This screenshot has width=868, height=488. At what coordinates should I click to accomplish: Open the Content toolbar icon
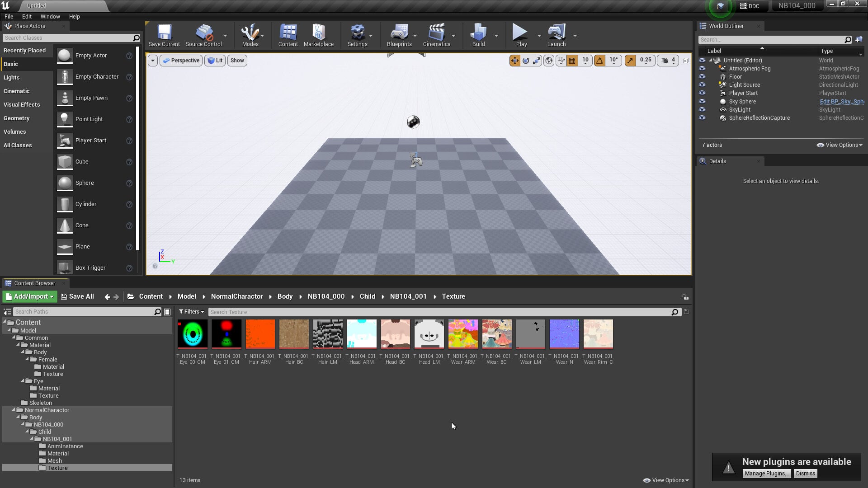pos(288,35)
